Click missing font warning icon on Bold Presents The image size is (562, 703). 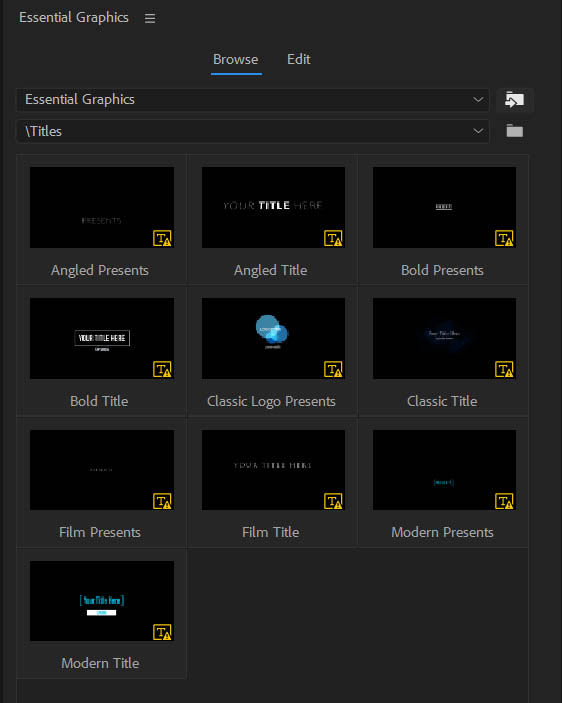point(504,238)
